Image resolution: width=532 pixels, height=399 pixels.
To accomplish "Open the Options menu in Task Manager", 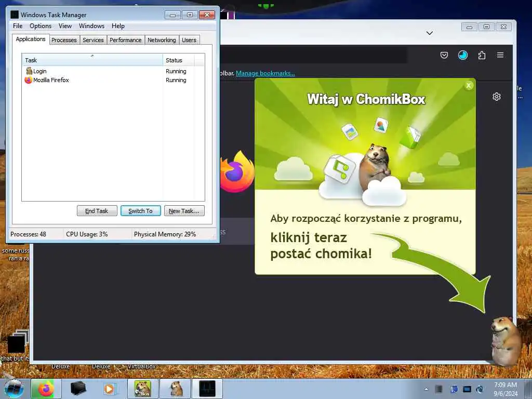I will (x=41, y=26).
